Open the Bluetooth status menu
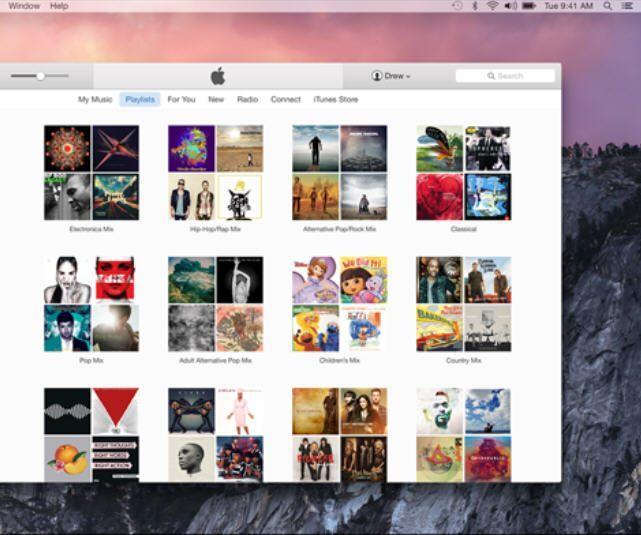Screen dimensions: 641x535 click(475, 6)
